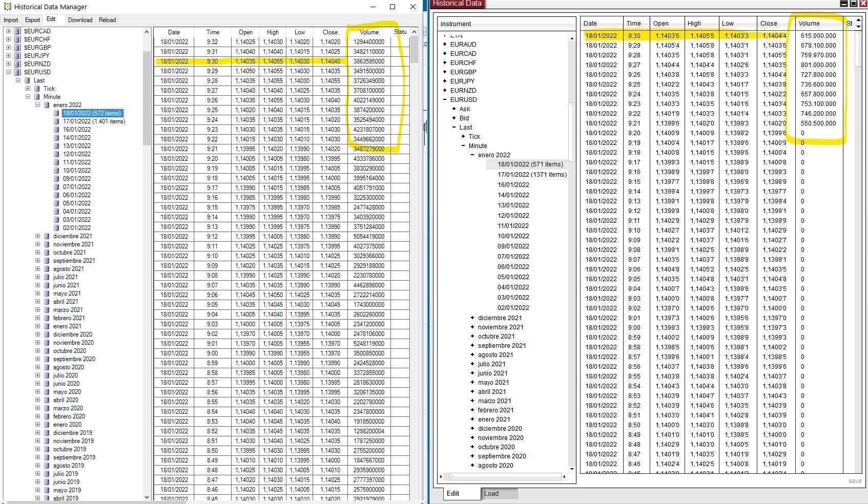Expand the $EURCAD node in Data Manager
The height and width of the screenshot is (504, 868).
click(8, 31)
